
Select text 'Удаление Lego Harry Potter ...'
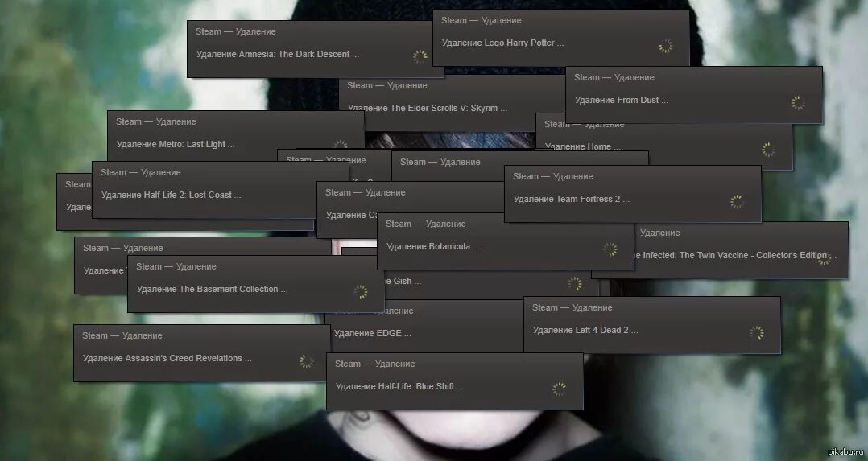pyautogui.click(x=502, y=43)
